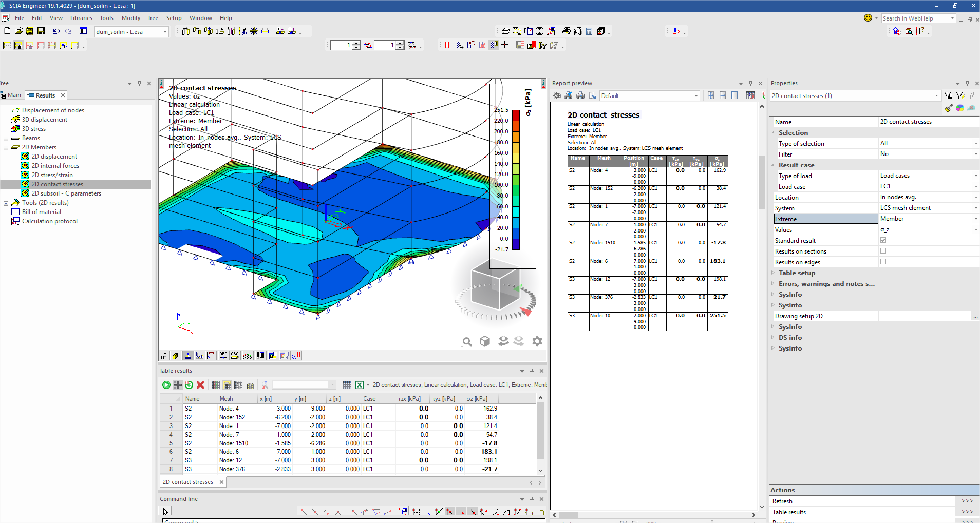Toggle the plus add-row icon in Table results
This screenshot has width=980, height=523.
point(178,385)
